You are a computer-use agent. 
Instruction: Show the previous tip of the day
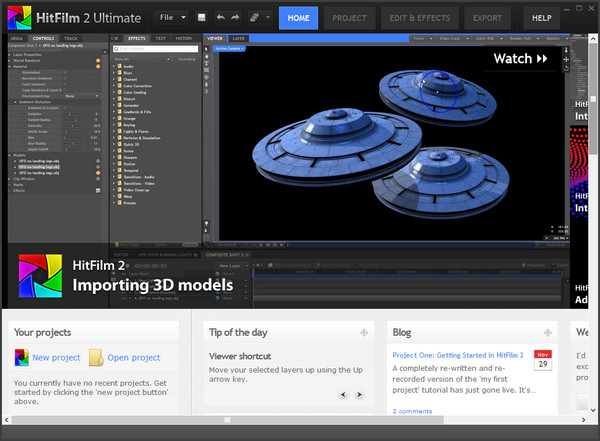click(x=344, y=394)
